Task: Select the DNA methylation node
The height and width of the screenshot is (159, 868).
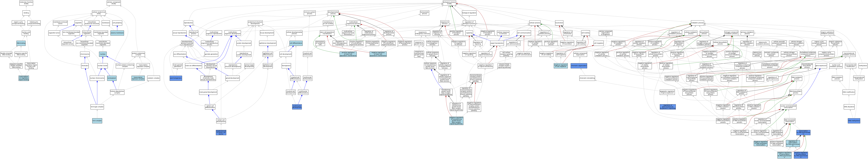Action: (854, 121)
